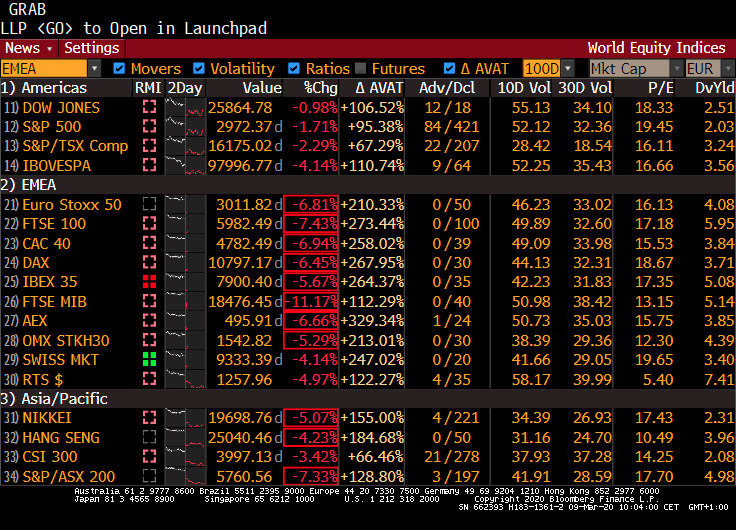This screenshot has width=736, height=530.
Task: Click the green RMI icon for SWISS MKT
Action: pyautogui.click(x=149, y=360)
